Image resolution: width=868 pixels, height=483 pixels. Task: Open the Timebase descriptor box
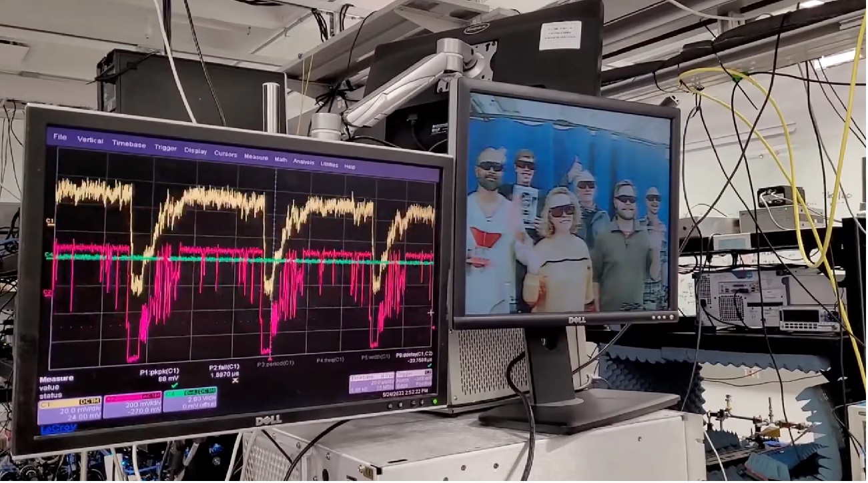(371, 382)
